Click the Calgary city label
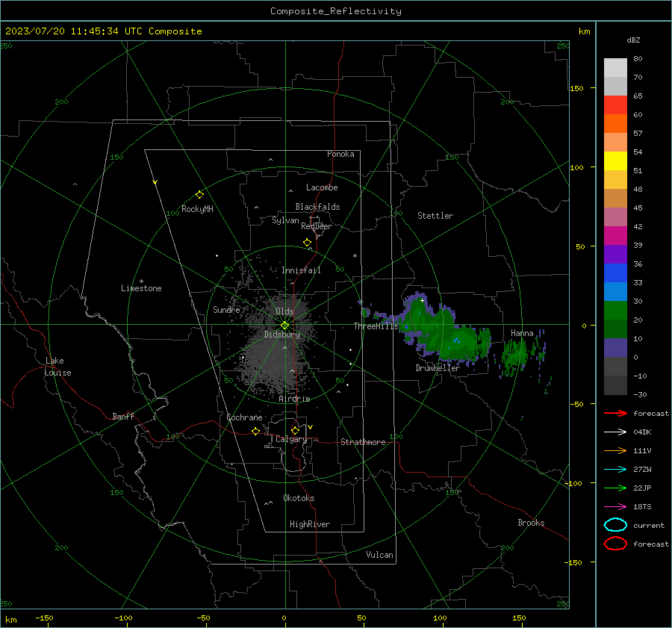The height and width of the screenshot is (628, 672). click(291, 439)
